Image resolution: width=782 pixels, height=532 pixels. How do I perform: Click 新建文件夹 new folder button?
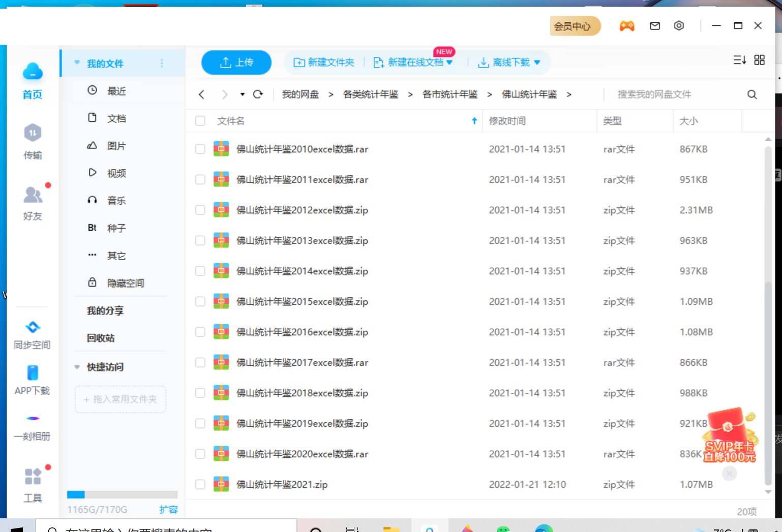click(x=324, y=62)
